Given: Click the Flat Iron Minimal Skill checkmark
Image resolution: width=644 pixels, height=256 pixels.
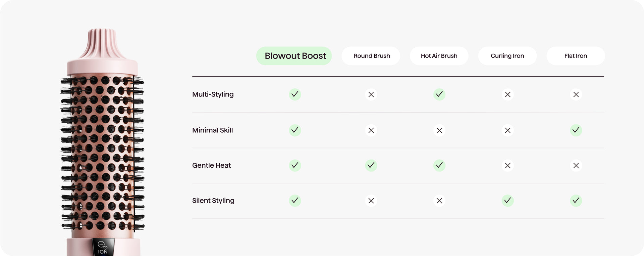Looking at the screenshot, I should [x=576, y=130].
